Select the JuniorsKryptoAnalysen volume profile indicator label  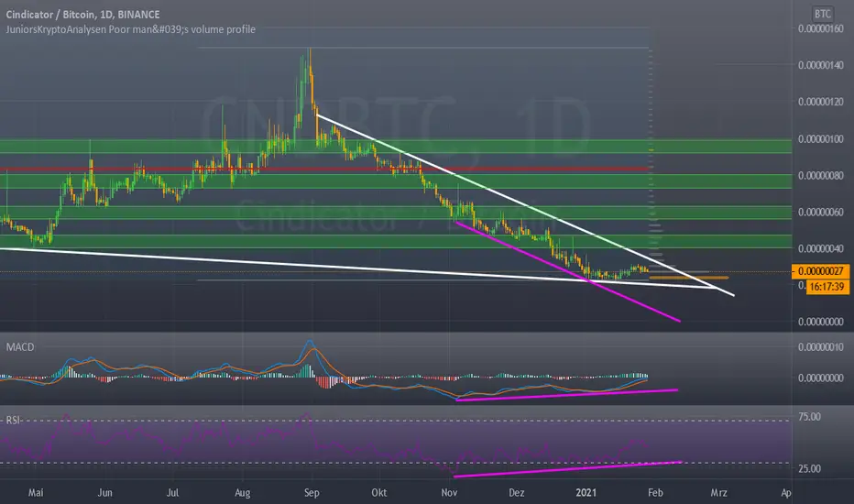[x=131, y=29]
